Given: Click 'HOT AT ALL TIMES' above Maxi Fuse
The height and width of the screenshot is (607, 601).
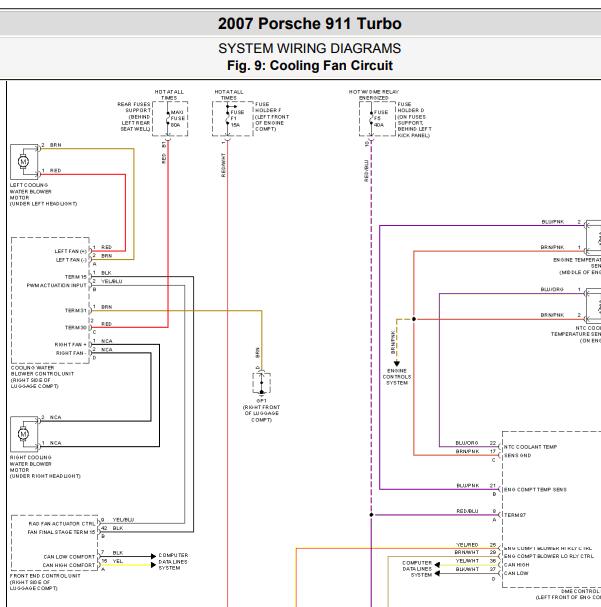Looking at the screenshot, I should 169,95.
